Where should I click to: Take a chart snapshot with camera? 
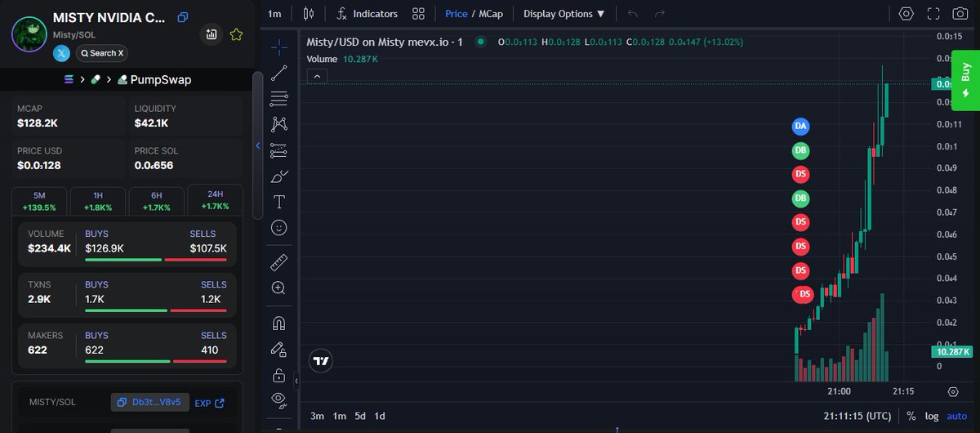click(960, 14)
